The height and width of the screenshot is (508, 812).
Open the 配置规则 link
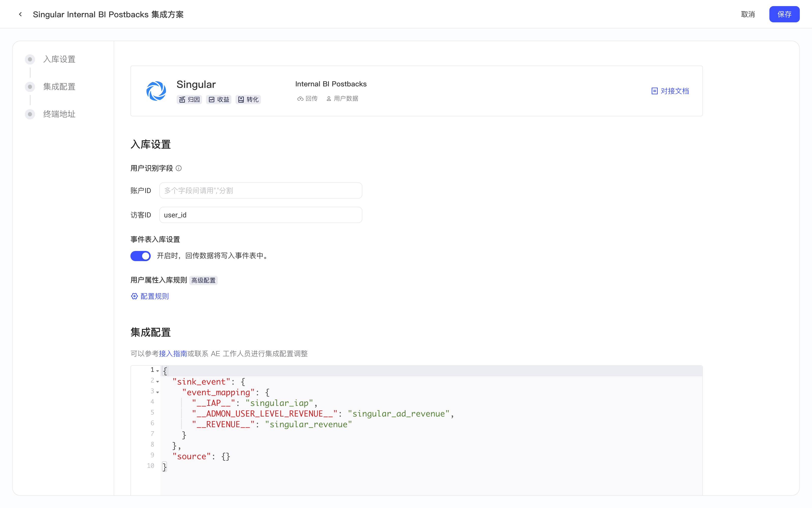pyautogui.click(x=154, y=296)
